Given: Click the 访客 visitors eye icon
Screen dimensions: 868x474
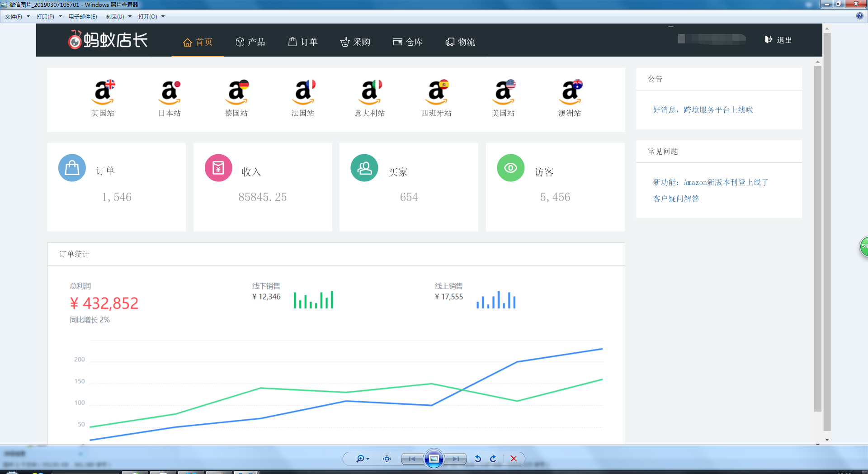Looking at the screenshot, I should tap(510, 167).
